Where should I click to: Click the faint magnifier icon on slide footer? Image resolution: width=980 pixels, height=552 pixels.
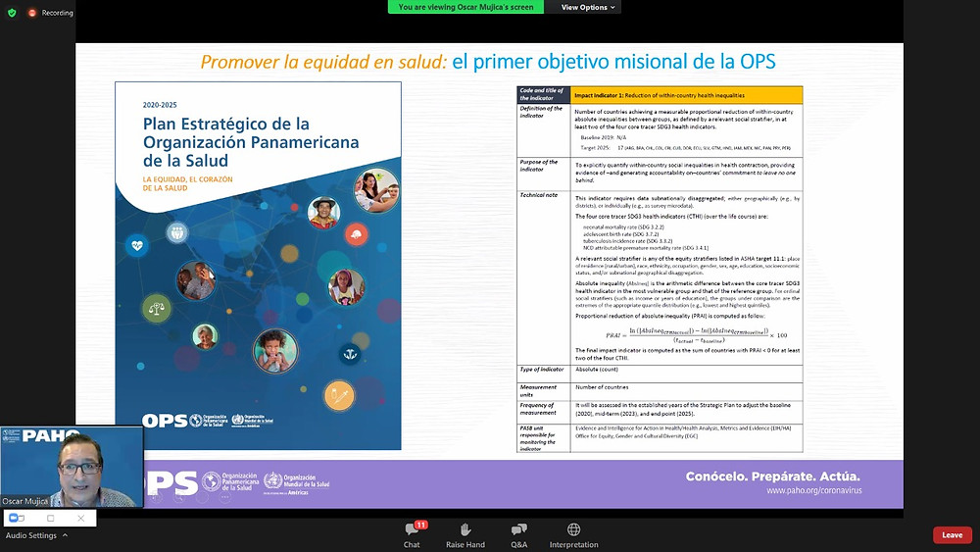(x=179, y=498)
